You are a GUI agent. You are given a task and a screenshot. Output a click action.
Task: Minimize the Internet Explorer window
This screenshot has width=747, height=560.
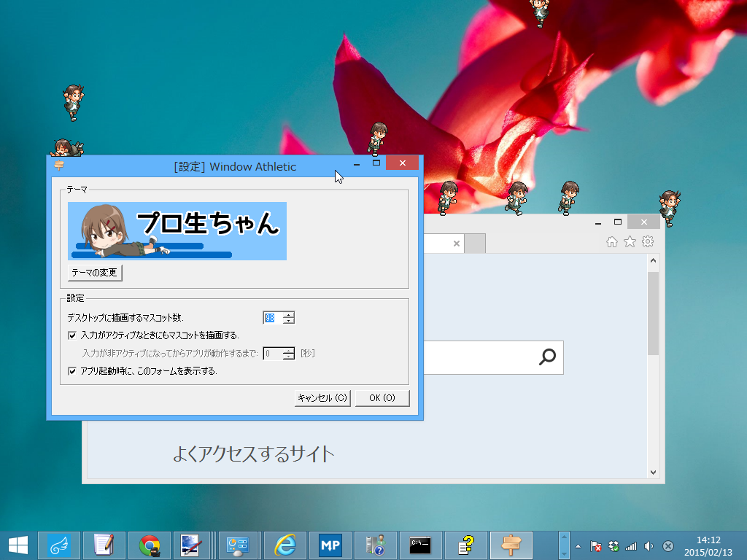click(598, 222)
